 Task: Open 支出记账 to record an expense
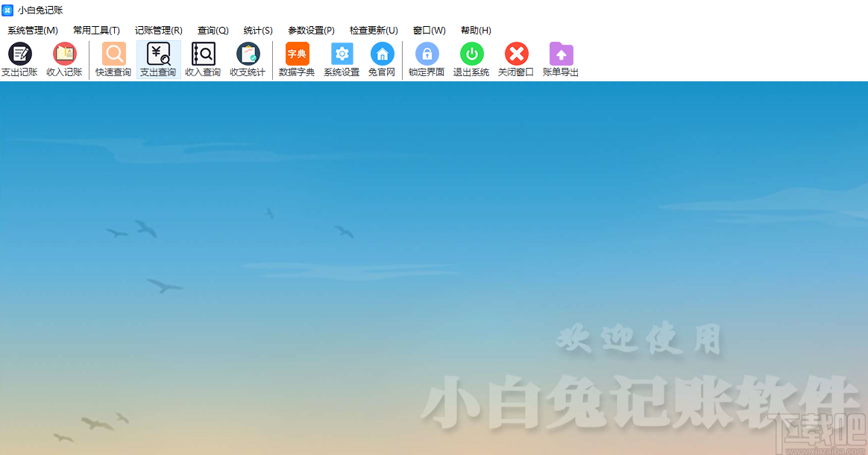(x=20, y=60)
